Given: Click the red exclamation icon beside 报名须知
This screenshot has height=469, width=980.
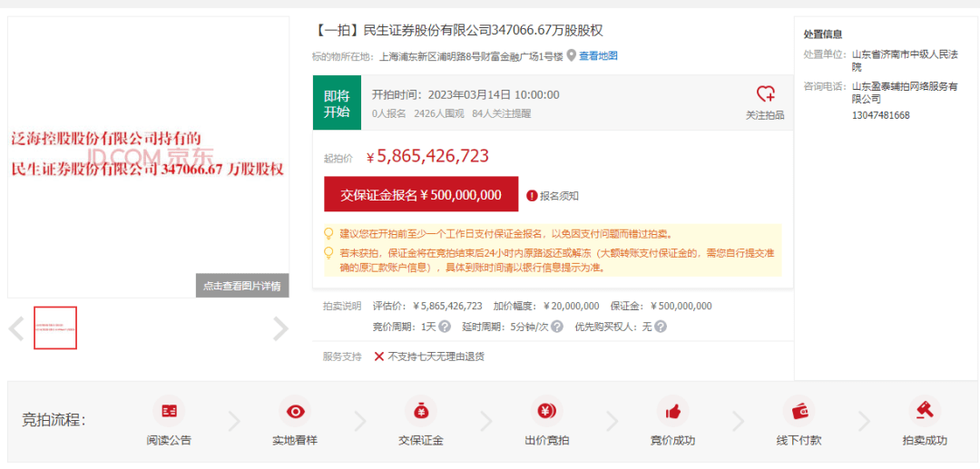Looking at the screenshot, I should [x=532, y=195].
